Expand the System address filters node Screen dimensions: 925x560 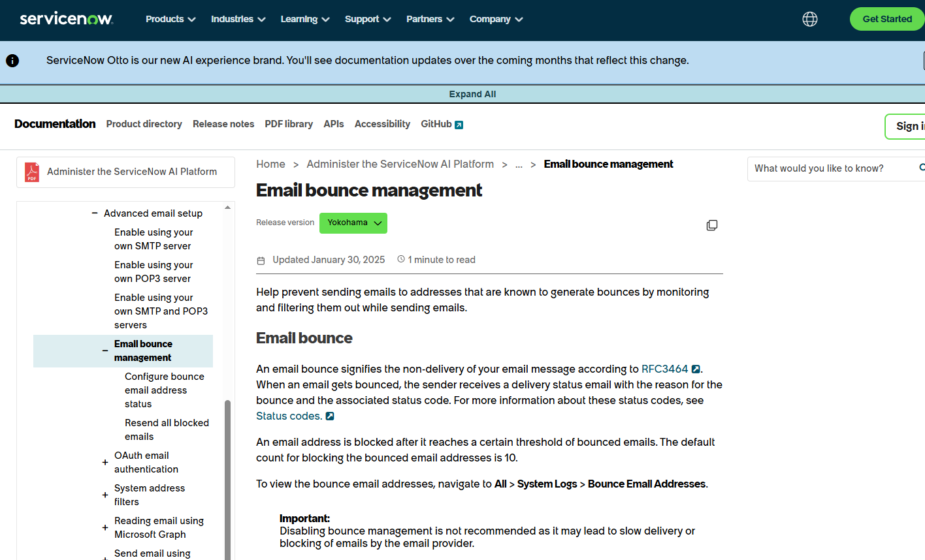[105, 495]
